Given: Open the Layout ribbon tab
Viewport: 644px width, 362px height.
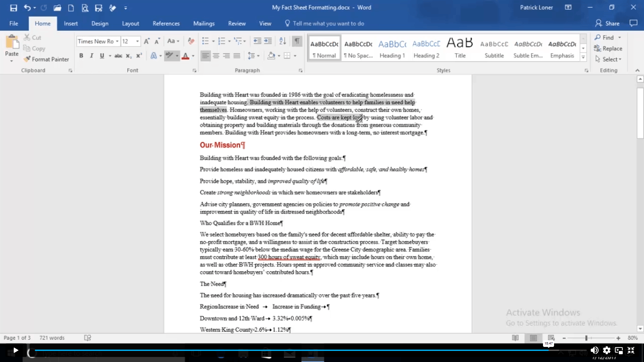Looking at the screenshot, I should [x=130, y=23].
